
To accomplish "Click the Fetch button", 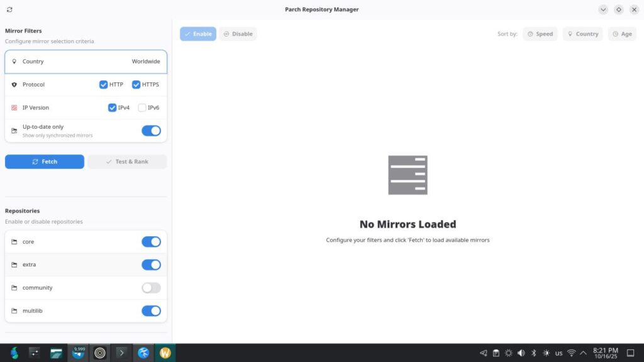I will pos(45,162).
